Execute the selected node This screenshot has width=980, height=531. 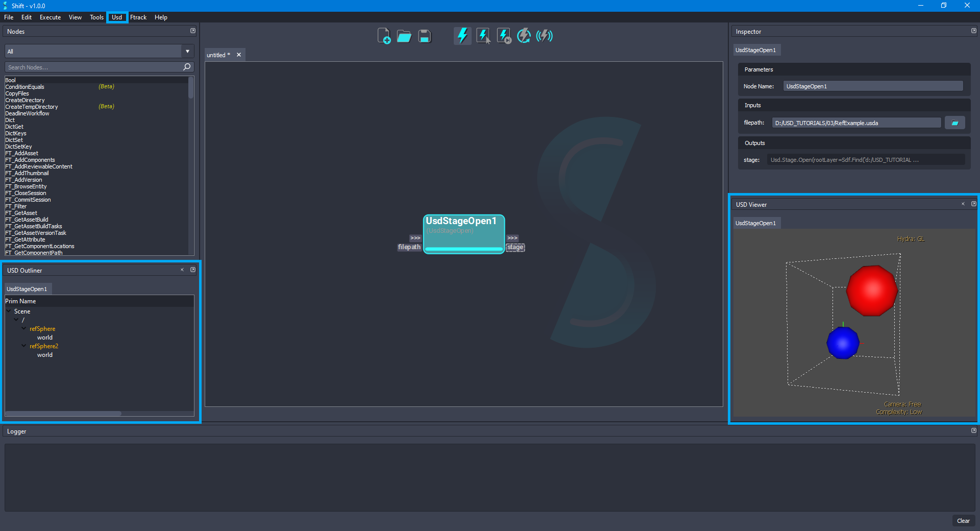(482, 36)
